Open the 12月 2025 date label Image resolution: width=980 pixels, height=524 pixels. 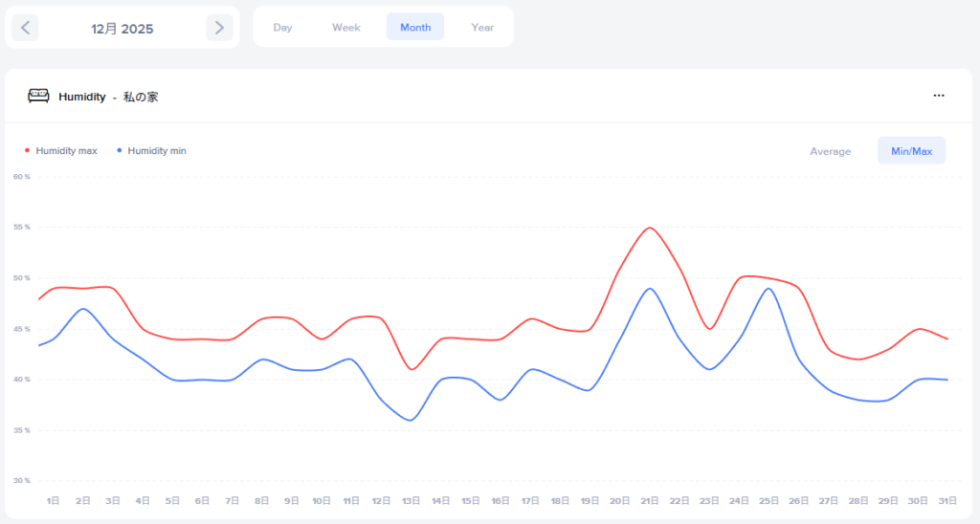(122, 29)
